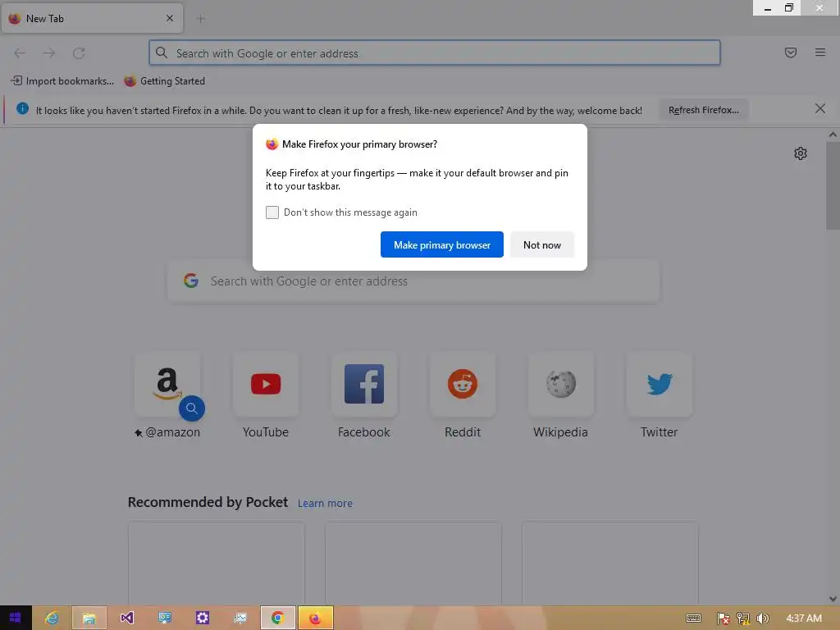Click Learn more link beside Pocket
The image size is (840, 630).
325,504
